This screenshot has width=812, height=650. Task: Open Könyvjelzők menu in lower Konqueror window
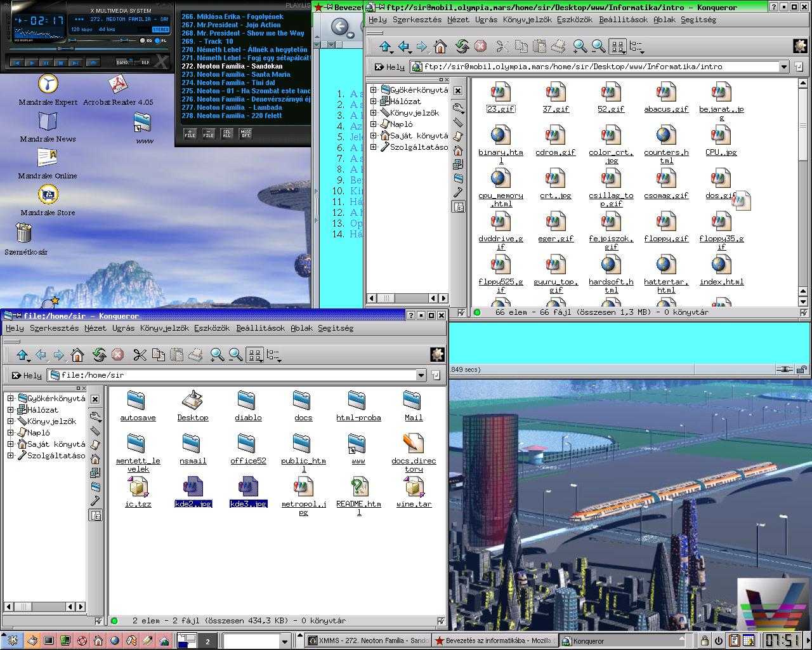point(164,328)
